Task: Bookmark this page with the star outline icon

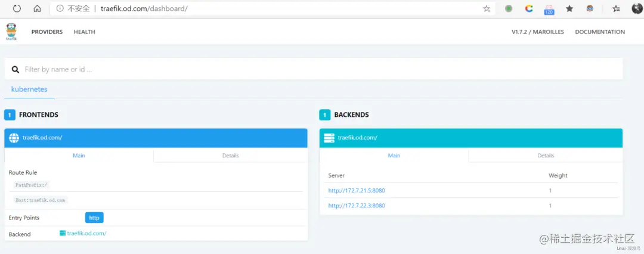Action: tap(487, 8)
